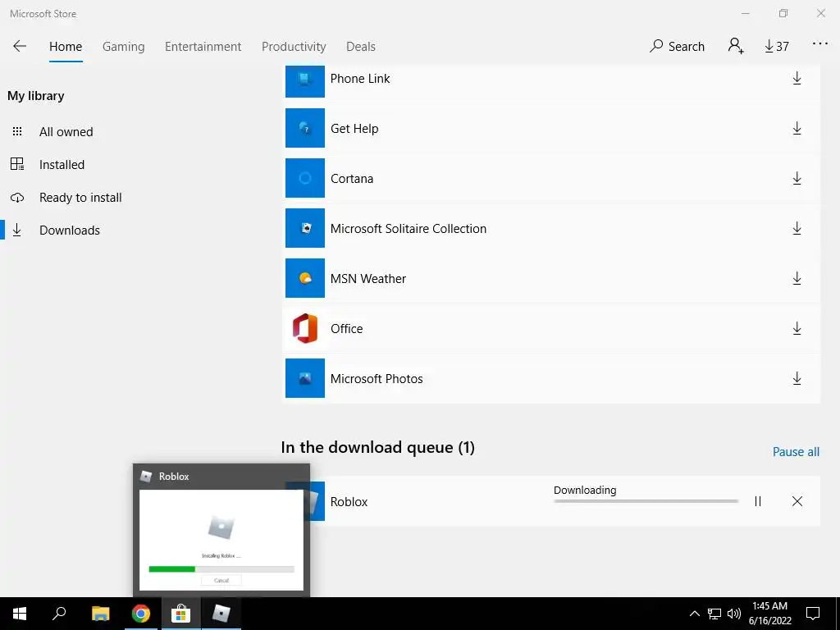Screen dimensions: 840x630
Task: Download MSN Weather via its arrow
Action: 797,278
